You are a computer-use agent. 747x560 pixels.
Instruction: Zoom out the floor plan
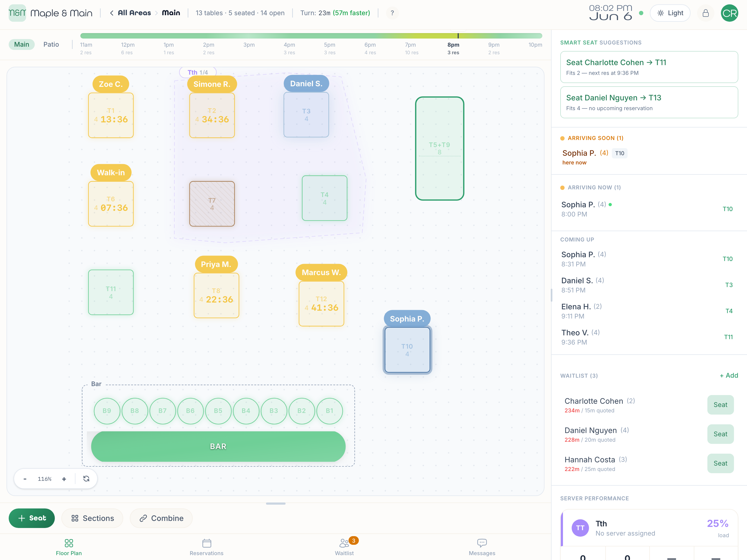tap(25, 479)
